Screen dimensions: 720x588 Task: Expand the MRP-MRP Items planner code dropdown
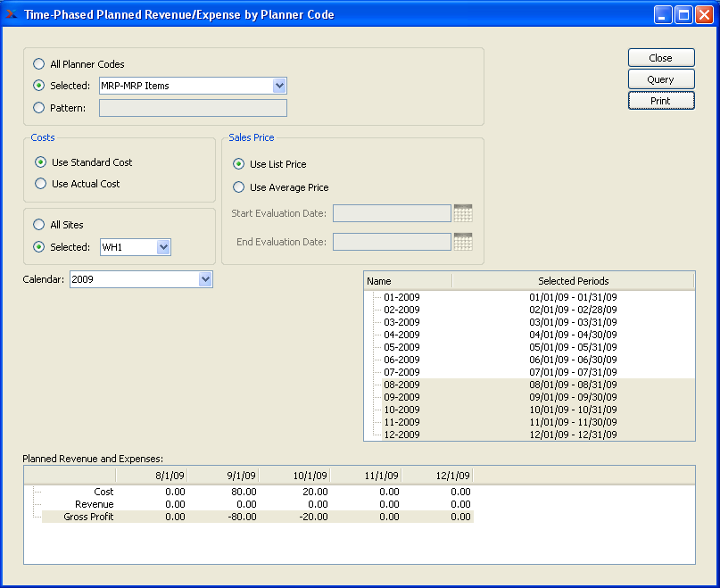279,86
